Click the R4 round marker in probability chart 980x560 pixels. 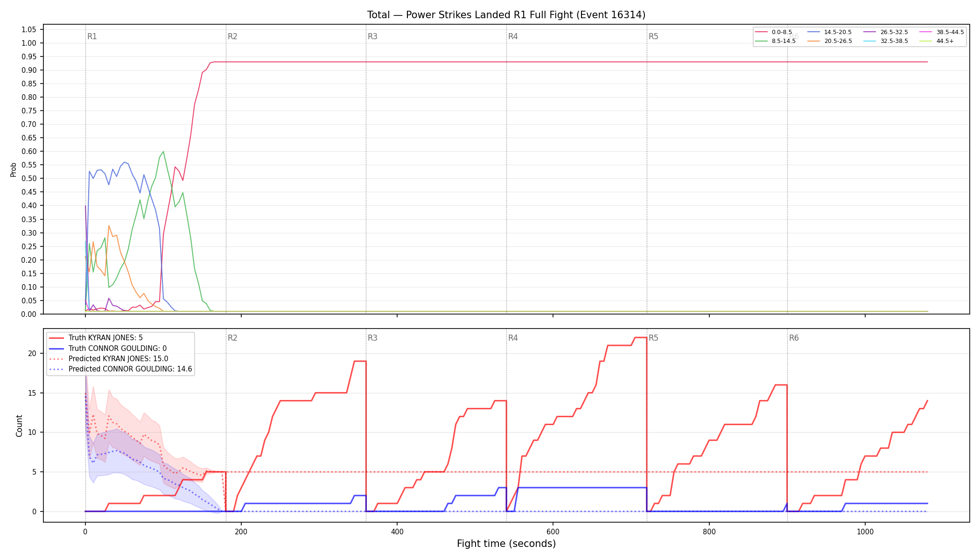[x=513, y=36]
